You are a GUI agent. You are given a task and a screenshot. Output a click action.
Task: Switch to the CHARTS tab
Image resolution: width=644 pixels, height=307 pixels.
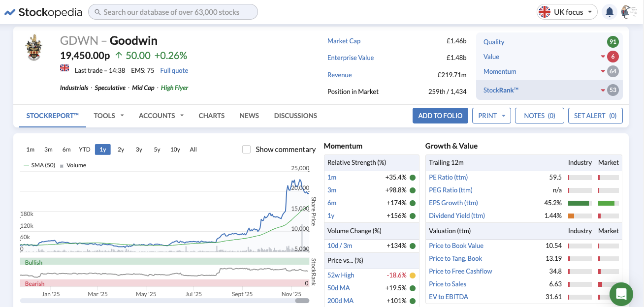click(212, 116)
